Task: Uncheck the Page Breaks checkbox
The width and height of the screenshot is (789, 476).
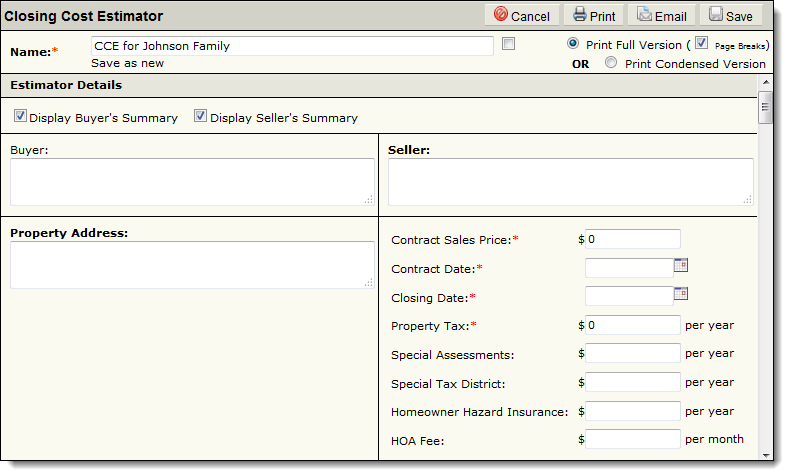Action: coord(701,43)
